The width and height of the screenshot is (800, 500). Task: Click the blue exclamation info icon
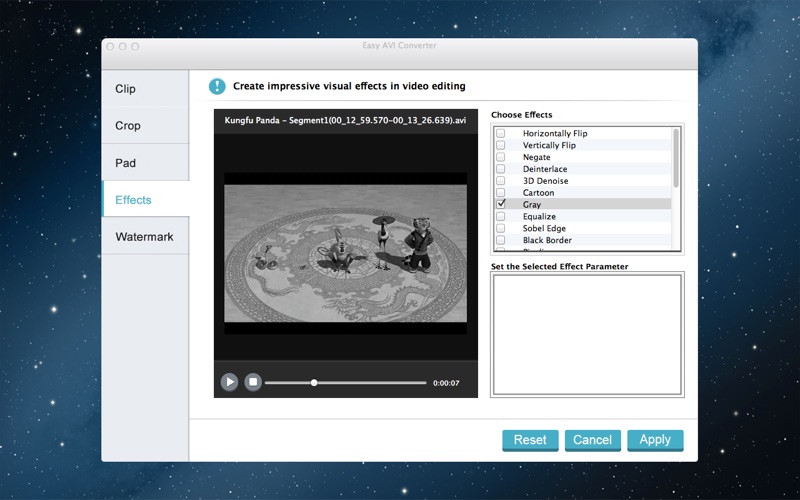pyautogui.click(x=217, y=86)
